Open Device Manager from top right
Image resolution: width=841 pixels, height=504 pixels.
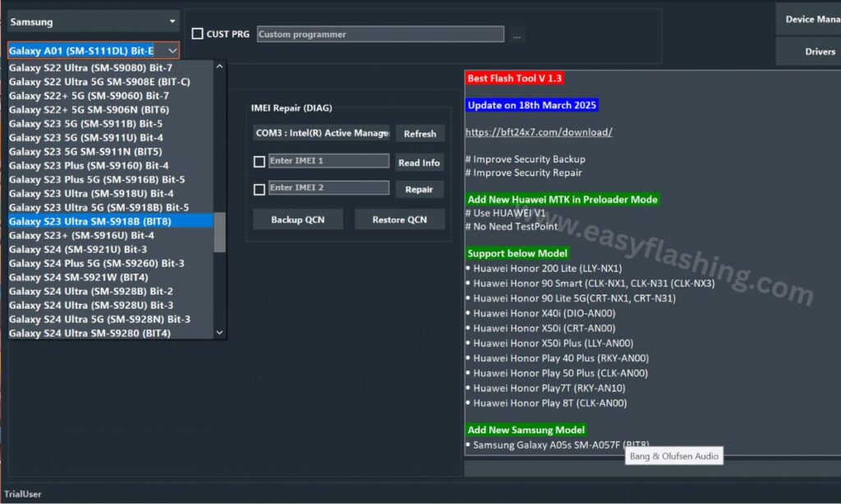808,18
